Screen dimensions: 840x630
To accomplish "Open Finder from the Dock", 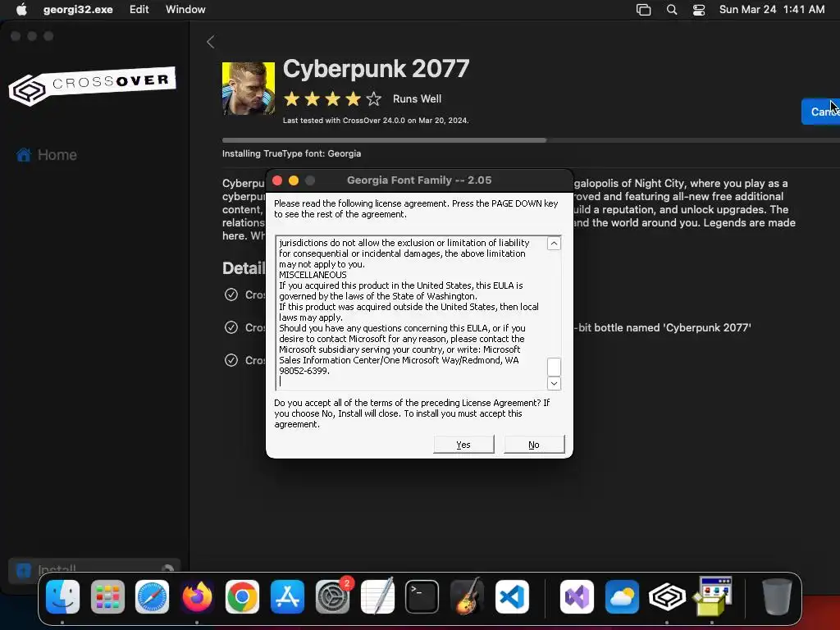I will [x=62, y=597].
